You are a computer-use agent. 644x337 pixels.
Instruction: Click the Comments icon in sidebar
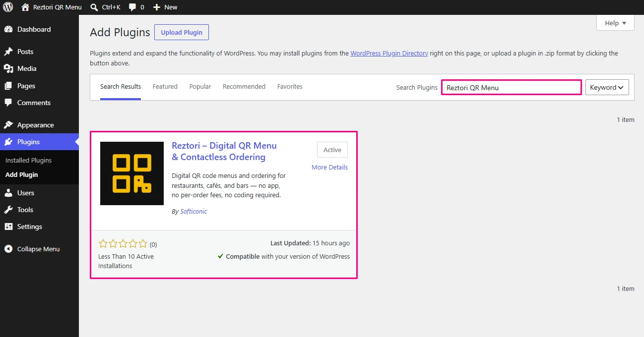click(8, 103)
